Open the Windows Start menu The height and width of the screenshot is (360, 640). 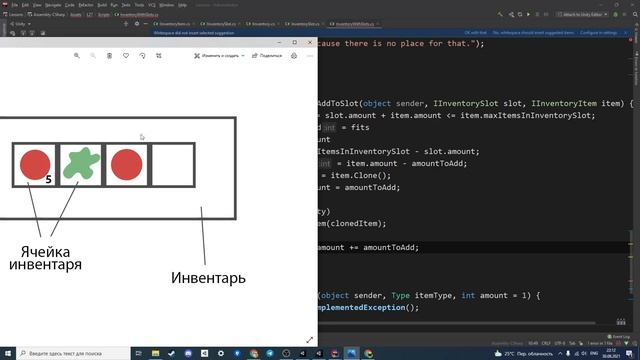click(x=8, y=353)
